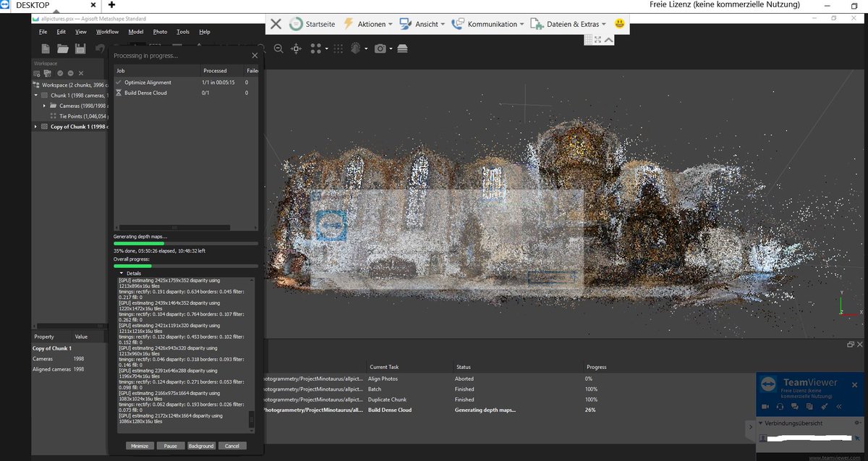The height and width of the screenshot is (461, 868).
Task: Open the Help menu
Action: click(x=205, y=32)
